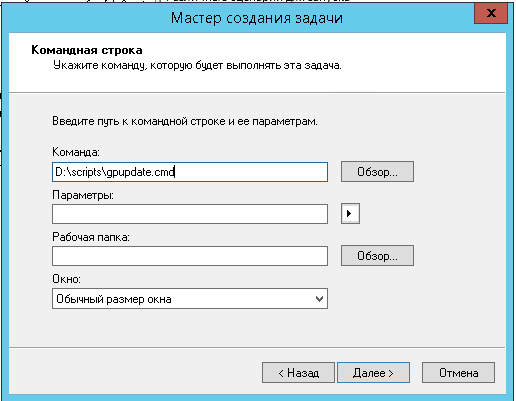The image size is (516, 401).
Task: Close the Мастер создания задачи dialog
Action: (491, 14)
